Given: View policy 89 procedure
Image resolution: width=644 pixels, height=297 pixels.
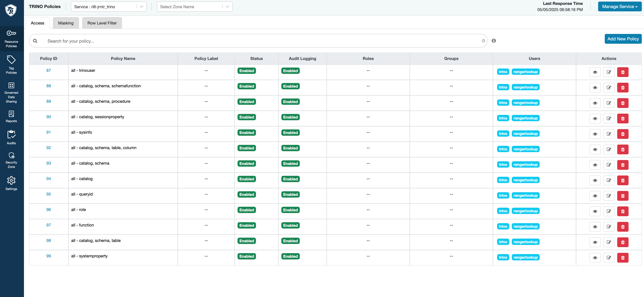Looking at the screenshot, I should [x=595, y=103].
